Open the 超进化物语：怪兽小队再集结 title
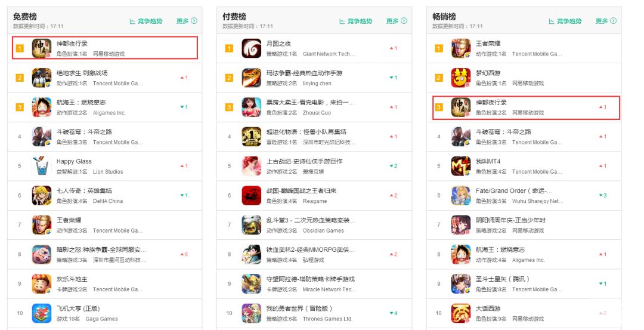Screen dimensions: 644x330 (306, 132)
